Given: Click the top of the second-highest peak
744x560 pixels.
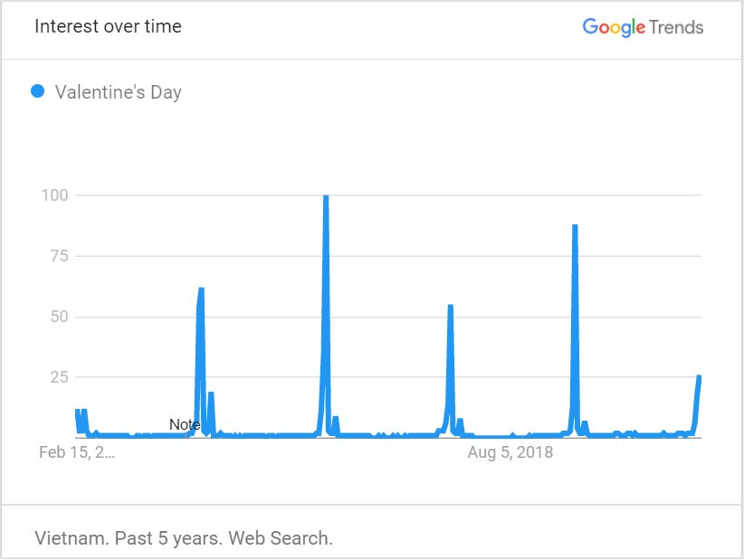Looking at the screenshot, I should tap(575, 226).
